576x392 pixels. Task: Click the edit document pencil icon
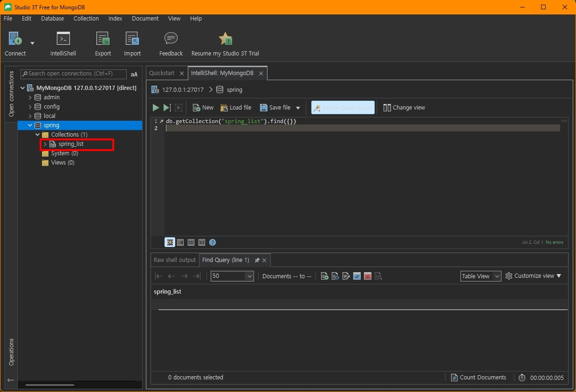tap(346, 276)
